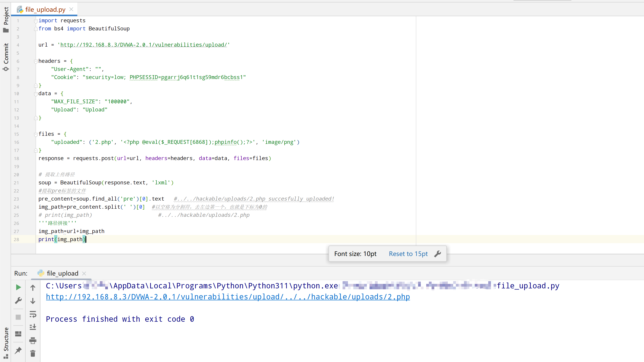Collapse the data dictionary fold marker
Image resolution: width=644 pixels, height=362 pixels.
36,94
